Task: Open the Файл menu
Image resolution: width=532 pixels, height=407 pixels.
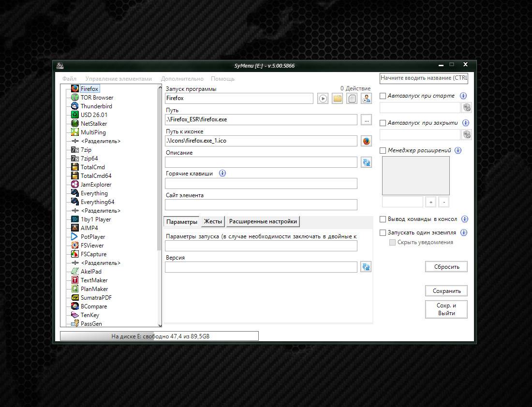Action: click(69, 79)
